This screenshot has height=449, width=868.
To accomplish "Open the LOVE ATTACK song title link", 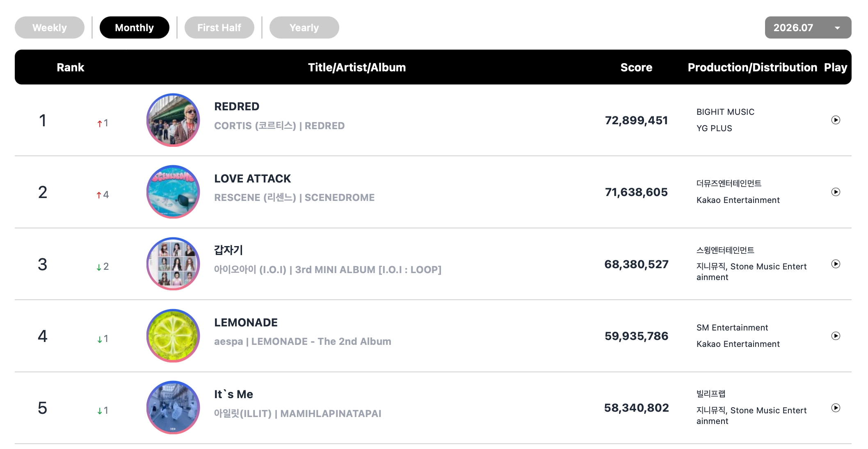I will [x=252, y=178].
